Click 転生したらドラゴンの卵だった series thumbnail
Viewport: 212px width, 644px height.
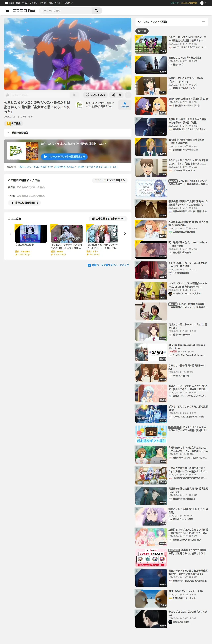[22, 151]
